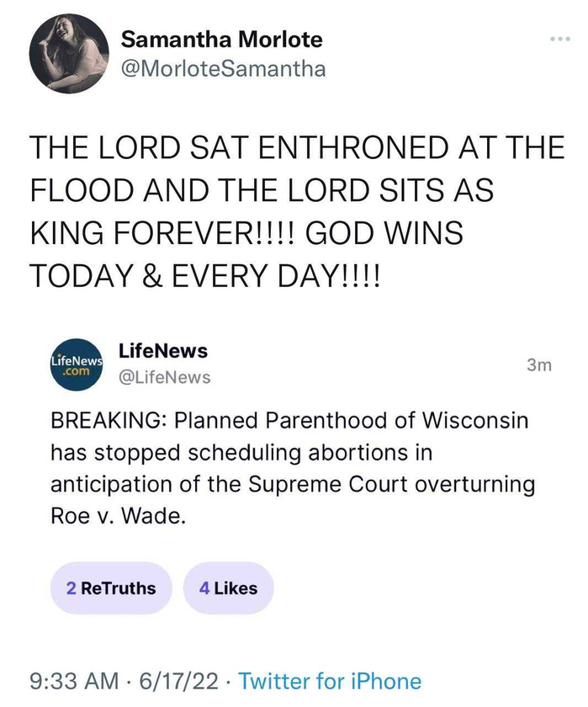This screenshot has height=707, width=588.
Task: Click the GOD WINS text line
Action: pos(384,233)
